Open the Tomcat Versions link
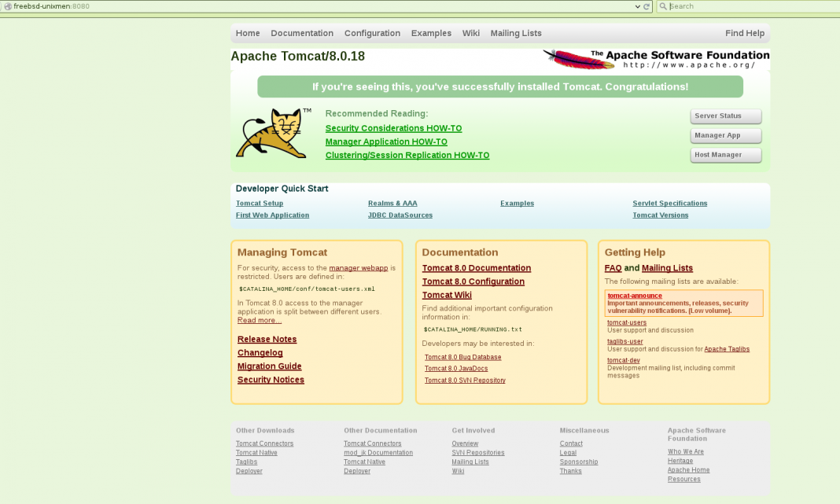This screenshot has height=504, width=840. coord(661,215)
